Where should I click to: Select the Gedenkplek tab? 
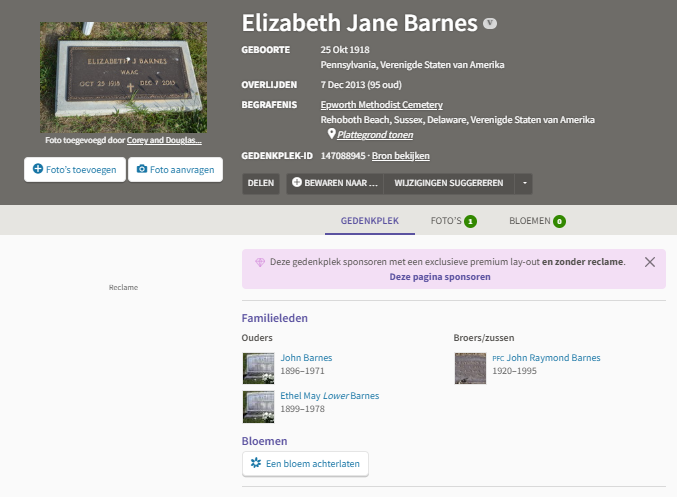click(x=370, y=220)
